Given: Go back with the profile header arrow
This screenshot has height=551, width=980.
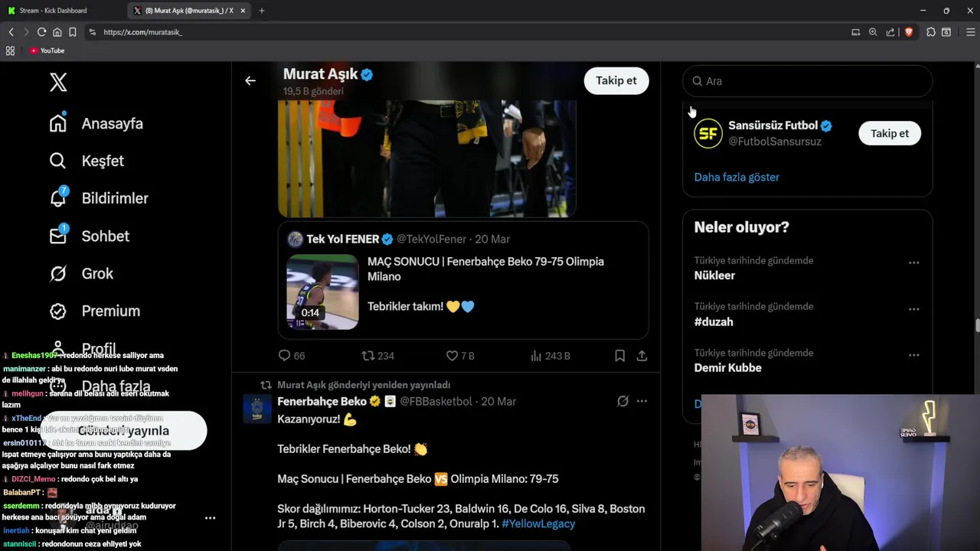Looking at the screenshot, I should pyautogui.click(x=250, y=80).
